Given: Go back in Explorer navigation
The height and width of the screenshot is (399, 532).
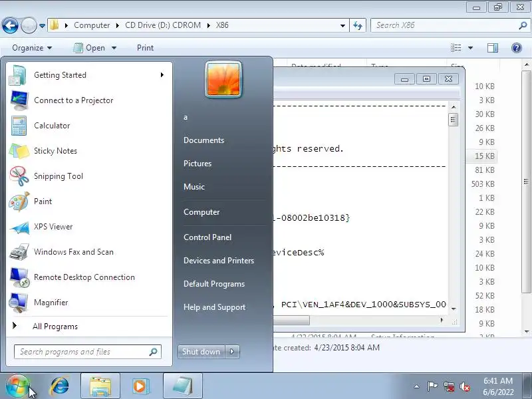Looking at the screenshot, I should point(10,25).
